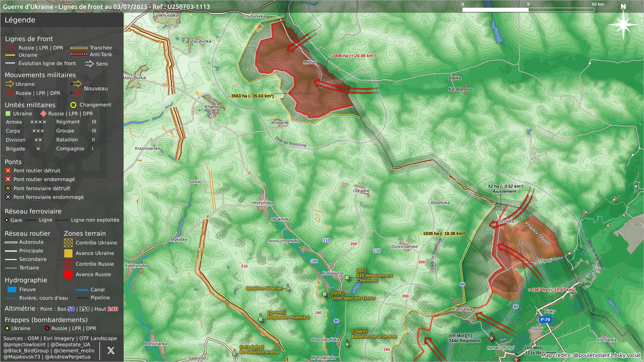Click the Bolohivka village label

pyautogui.click(x=440, y=203)
